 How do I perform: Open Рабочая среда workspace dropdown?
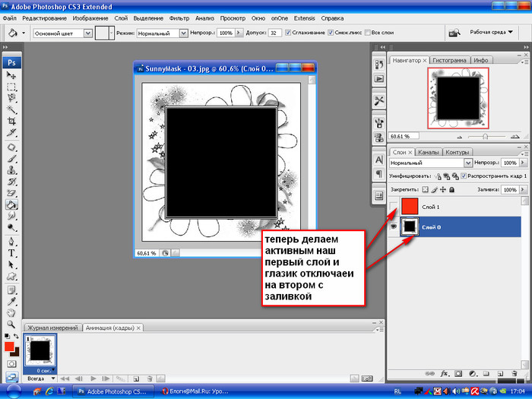point(491,32)
